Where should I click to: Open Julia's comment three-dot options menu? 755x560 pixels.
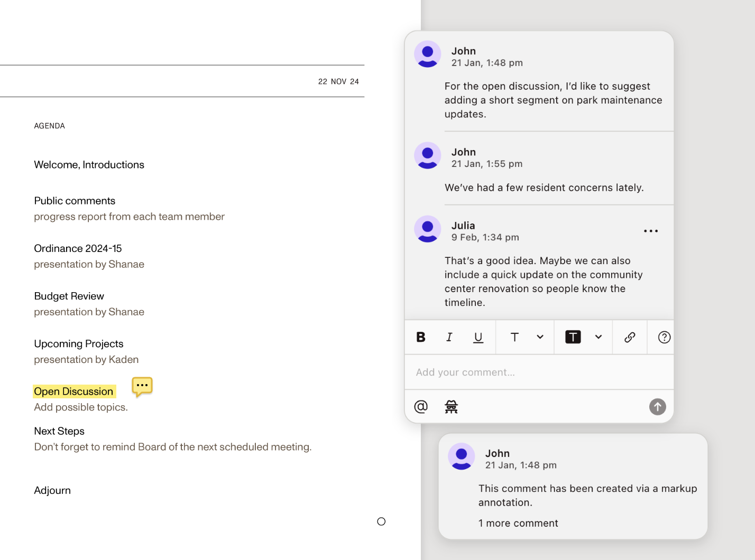point(651,231)
